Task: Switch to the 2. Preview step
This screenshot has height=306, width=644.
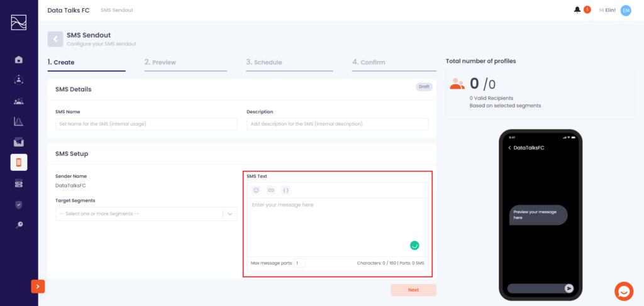Action: tap(160, 62)
